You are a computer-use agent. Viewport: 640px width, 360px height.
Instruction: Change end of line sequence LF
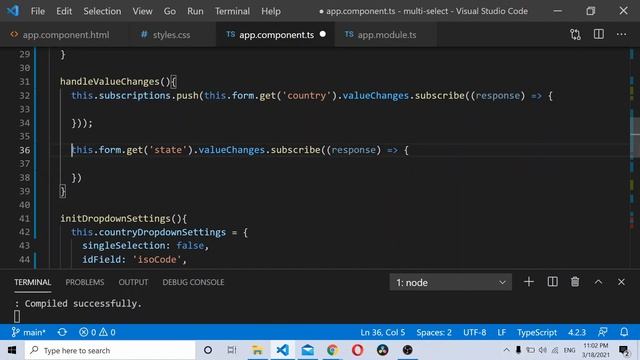click(502, 332)
